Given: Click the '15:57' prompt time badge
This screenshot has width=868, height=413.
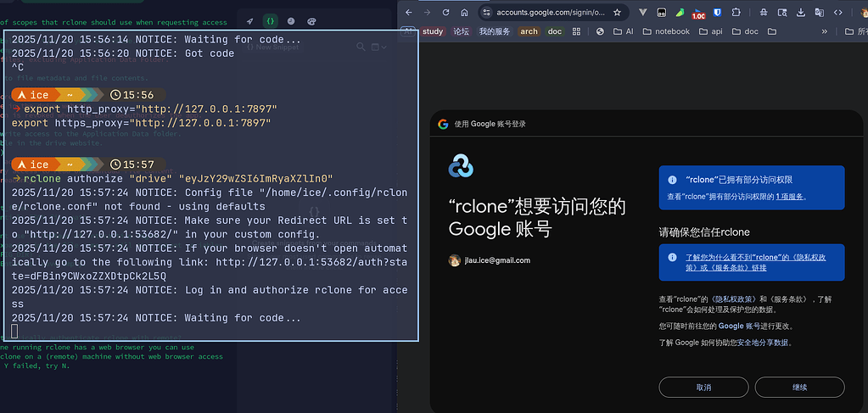Looking at the screenshot, I should pos(132,165).
